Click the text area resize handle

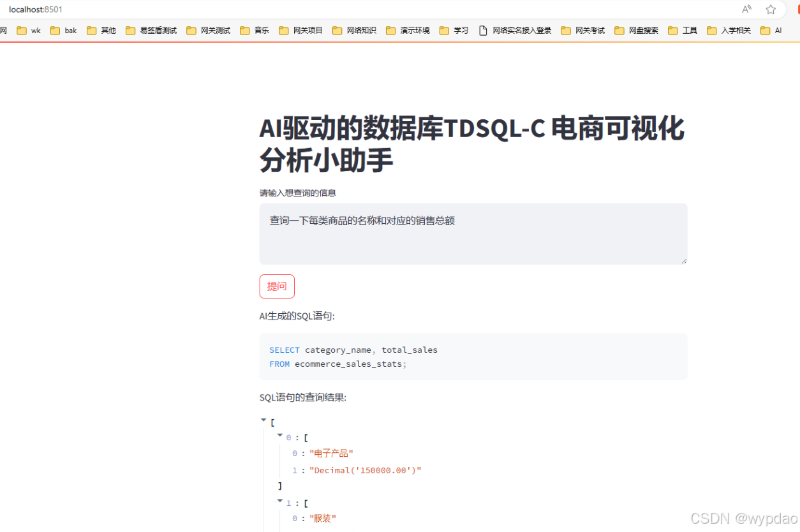(x=683, y=260)
